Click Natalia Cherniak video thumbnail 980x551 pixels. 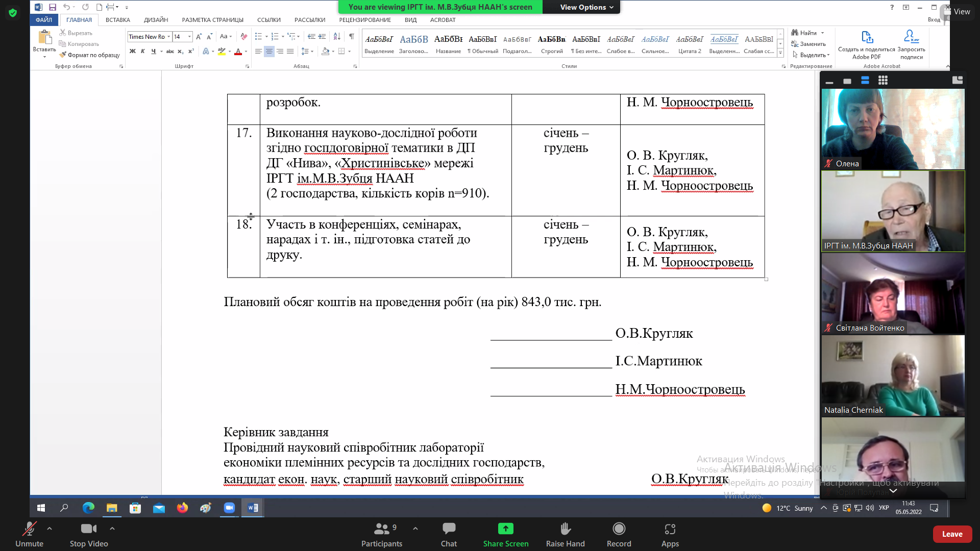point(893,375)
